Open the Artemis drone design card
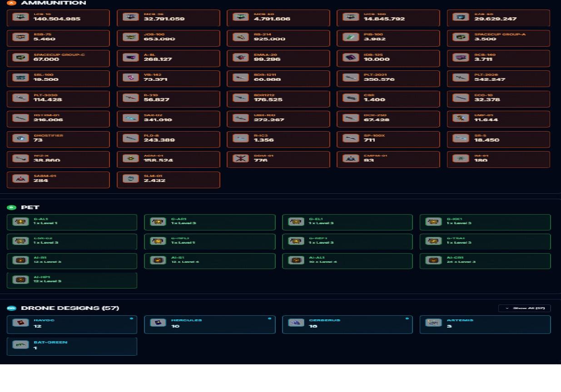This screenshot has width=561, height=392. (485, 324)
